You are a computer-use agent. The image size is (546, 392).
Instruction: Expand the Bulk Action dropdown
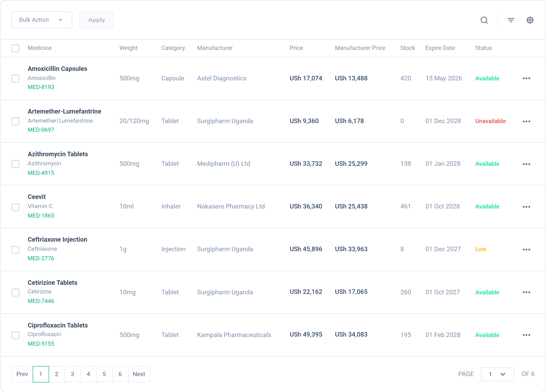42,20
